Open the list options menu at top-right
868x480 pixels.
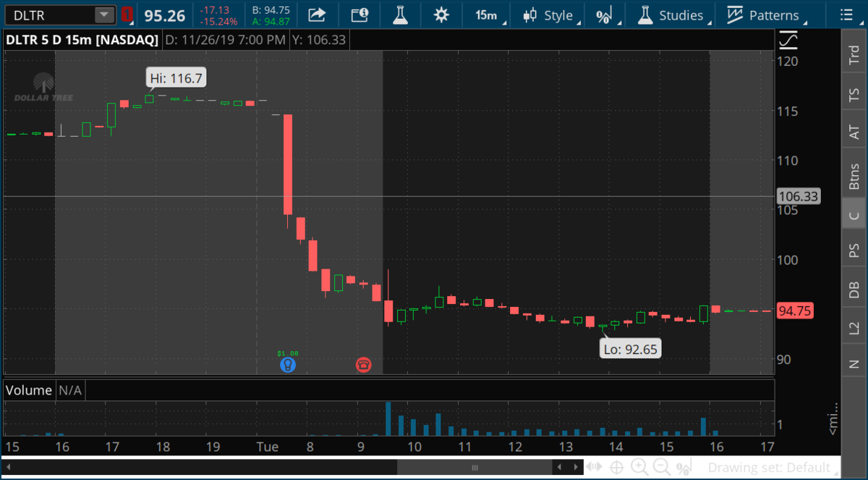(846, 14)
